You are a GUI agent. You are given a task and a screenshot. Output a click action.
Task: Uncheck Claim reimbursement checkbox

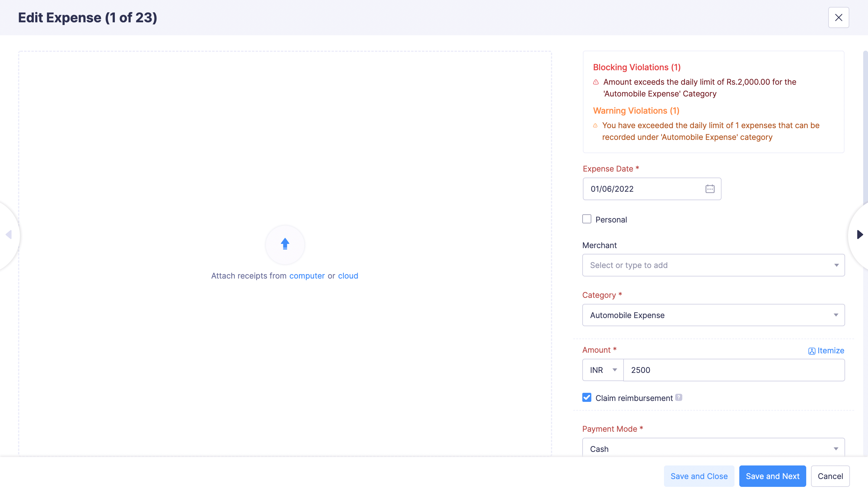point(587,397)
